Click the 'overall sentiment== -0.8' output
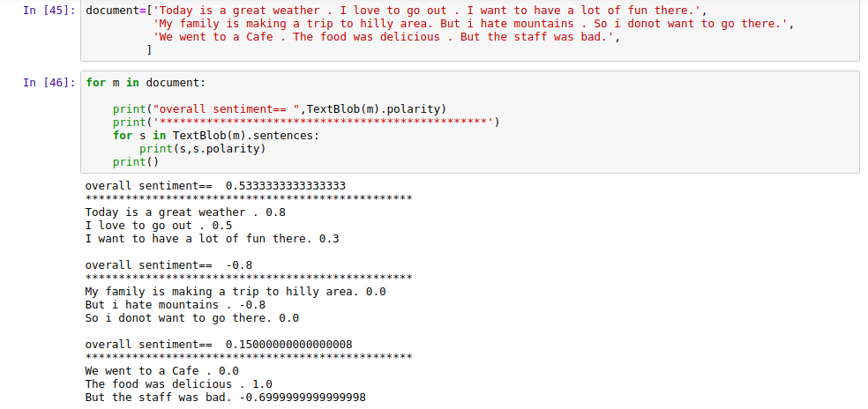The height and width of the screenshot is (409, 868). point(168,265)
